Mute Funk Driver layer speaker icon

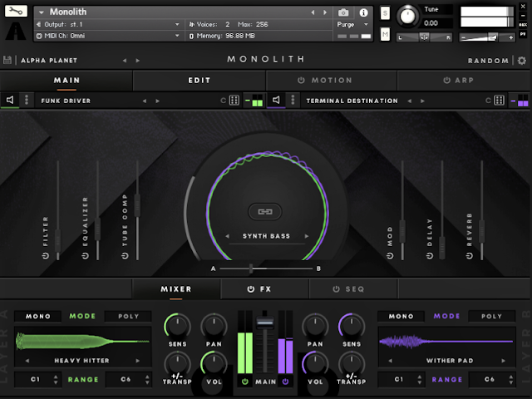point(10,100)
